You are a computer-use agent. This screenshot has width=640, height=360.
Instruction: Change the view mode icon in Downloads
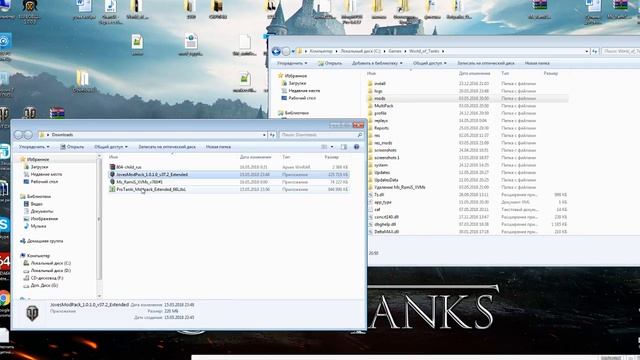pos(324,147)
